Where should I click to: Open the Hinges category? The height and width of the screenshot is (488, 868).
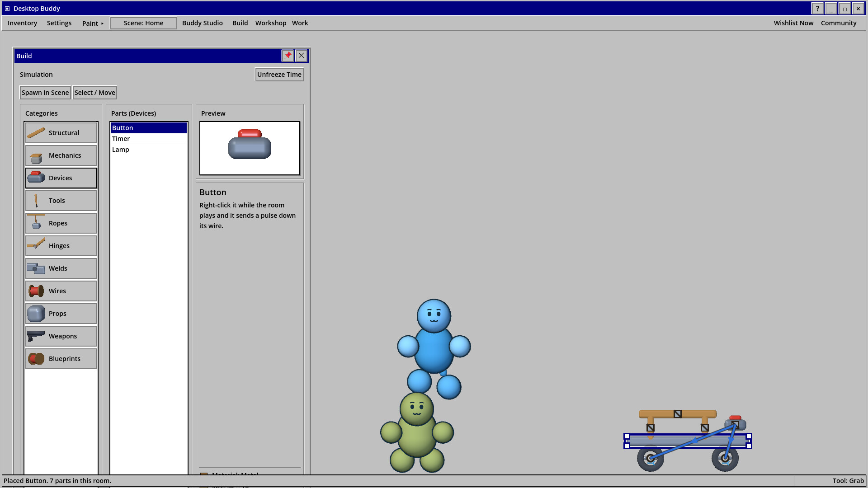(61, 246)
